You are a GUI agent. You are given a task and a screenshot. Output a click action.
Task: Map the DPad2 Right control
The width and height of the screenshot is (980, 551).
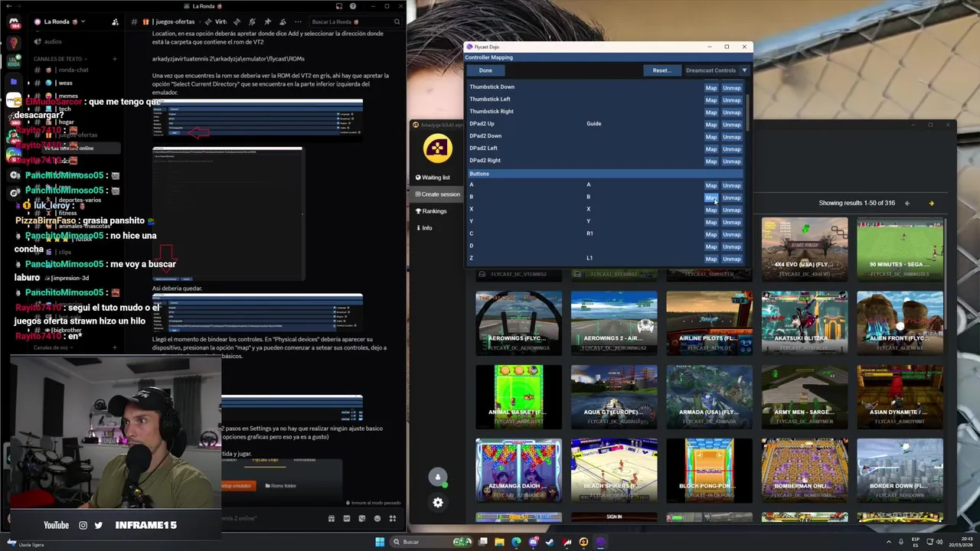pos(711,161)
